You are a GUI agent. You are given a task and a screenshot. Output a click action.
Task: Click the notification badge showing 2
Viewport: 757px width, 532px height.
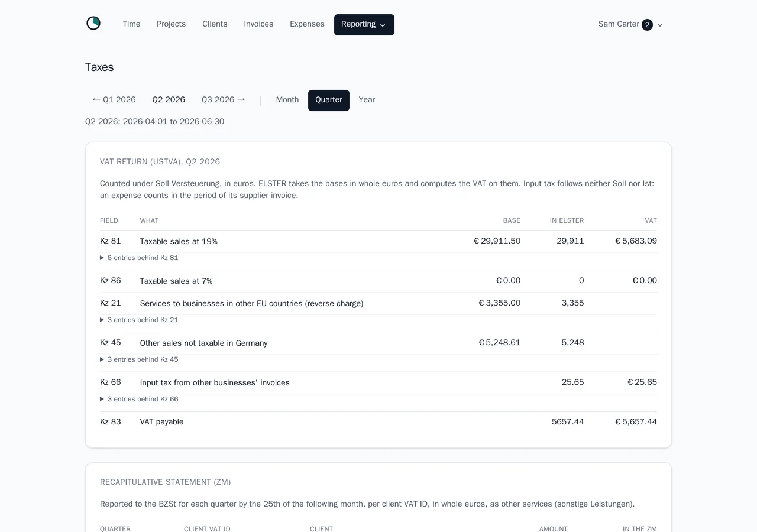[x=647, y=25]
